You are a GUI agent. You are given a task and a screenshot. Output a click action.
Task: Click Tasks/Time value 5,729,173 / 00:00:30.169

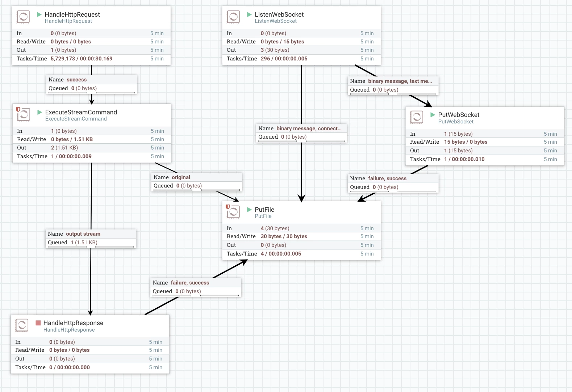(82, 59)
